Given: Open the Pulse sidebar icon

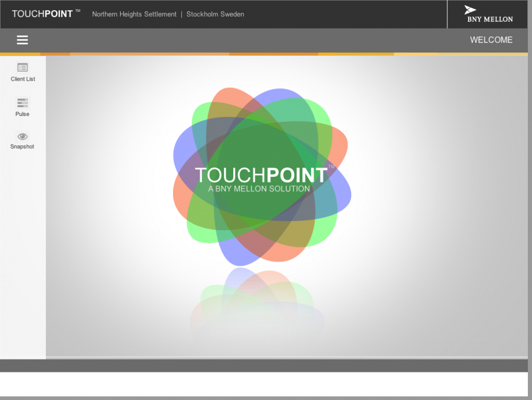Looking at the screenshot, I should (22, 103).
